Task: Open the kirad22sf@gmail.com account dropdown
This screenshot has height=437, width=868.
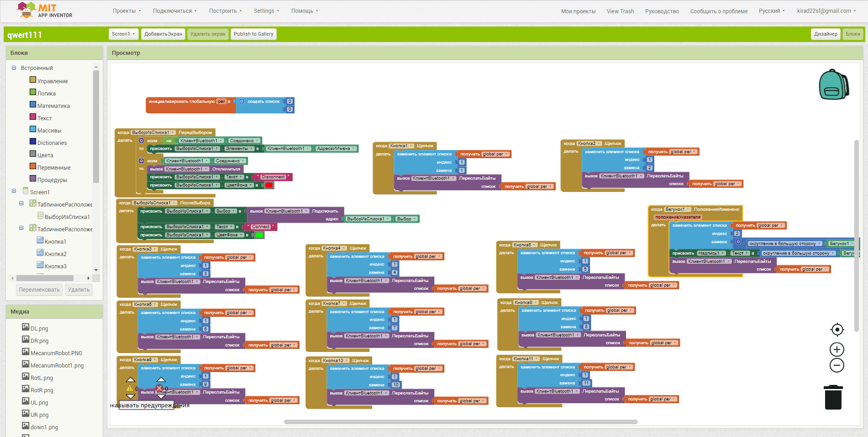Action: [x=826, y=11]
